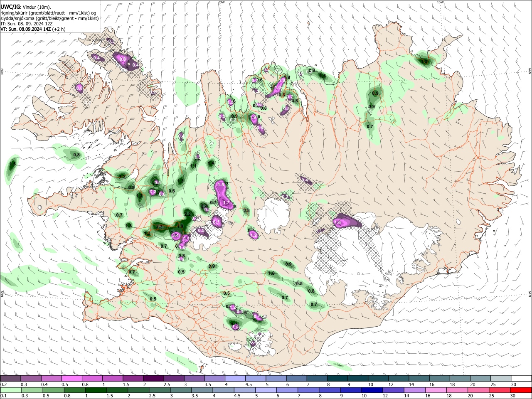This screenshot has height=399, width=532.
Task: Pick the crimson 25 swatch in rain legend
Action: pyautogui.click(x=500, y=390)
